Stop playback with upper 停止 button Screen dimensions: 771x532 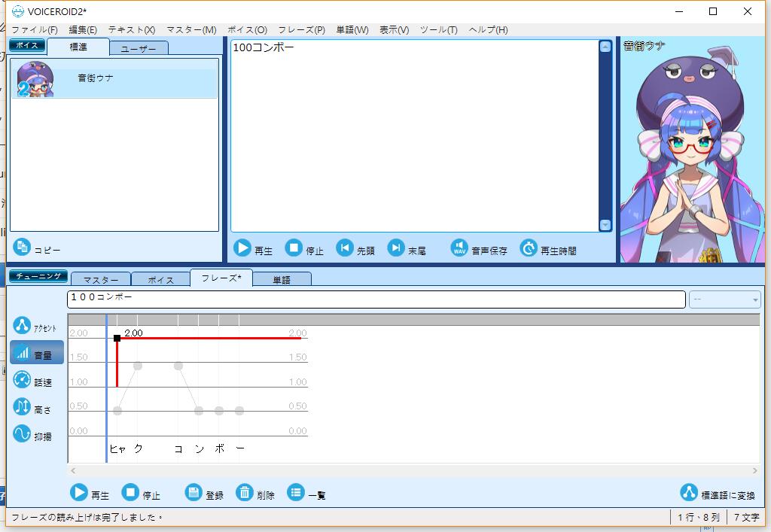point(294,248)
